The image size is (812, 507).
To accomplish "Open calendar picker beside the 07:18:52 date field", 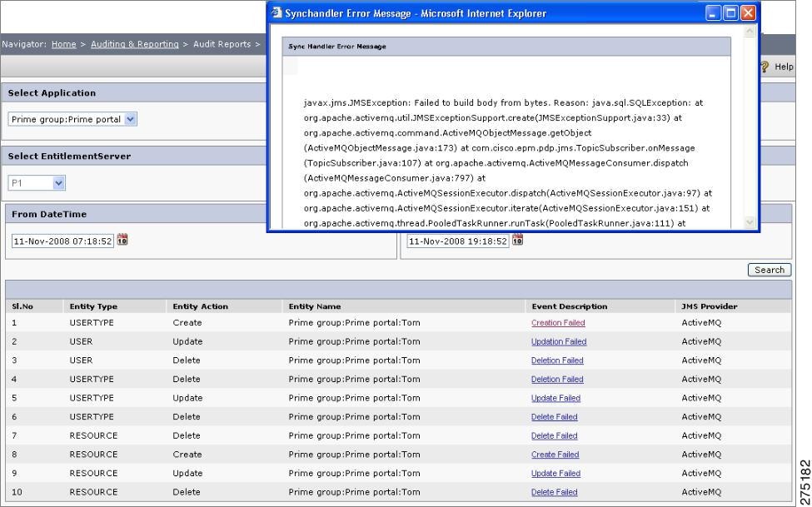I will pos(122,239).
